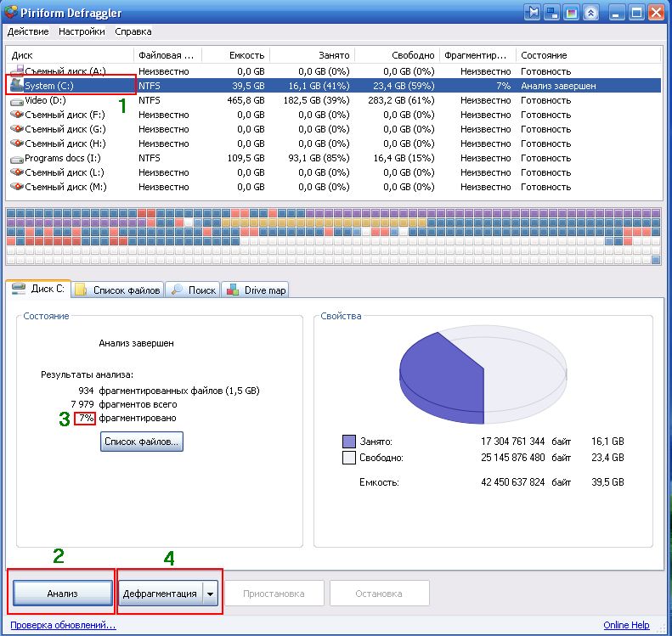Sort by the Диск column header
Viewport: 672px width, 636px height.
click(70, 55)
